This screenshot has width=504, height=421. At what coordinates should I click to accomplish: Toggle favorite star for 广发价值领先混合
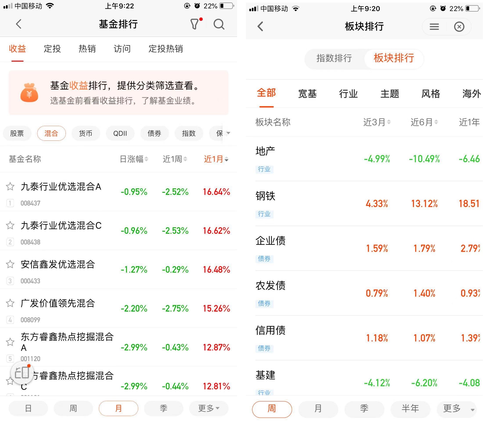(x=10, y=303)
